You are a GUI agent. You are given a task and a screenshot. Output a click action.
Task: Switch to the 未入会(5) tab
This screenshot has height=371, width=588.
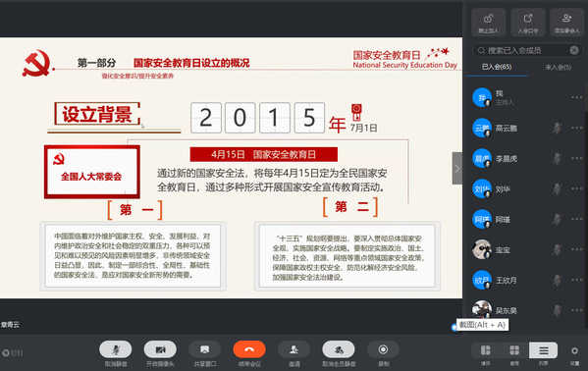[558, 67]
